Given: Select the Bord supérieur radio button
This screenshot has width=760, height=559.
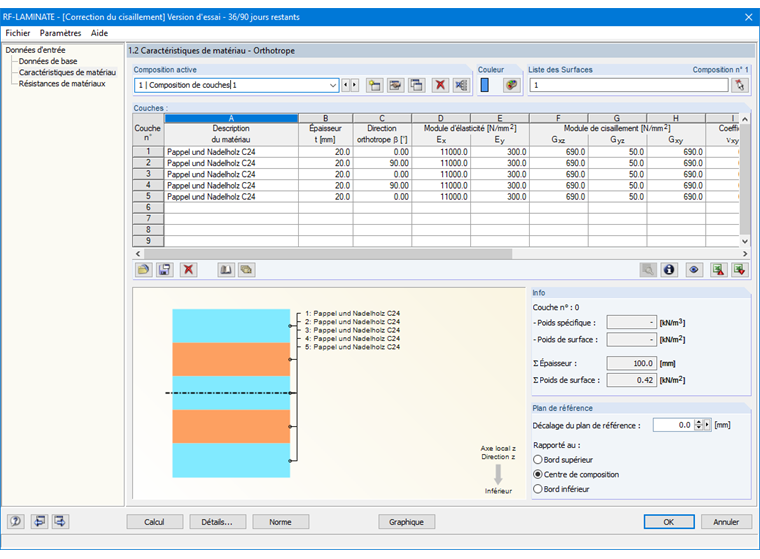Looking at the screenshot, I should (x=540, y=459).
